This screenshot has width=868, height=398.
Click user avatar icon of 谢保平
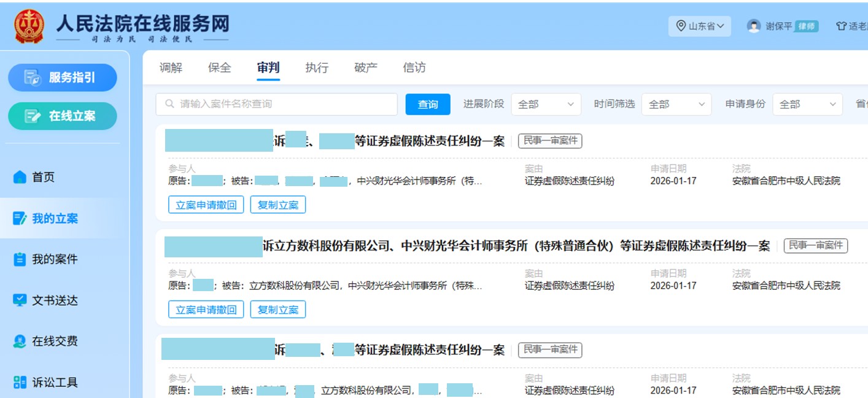pos(754,26)
